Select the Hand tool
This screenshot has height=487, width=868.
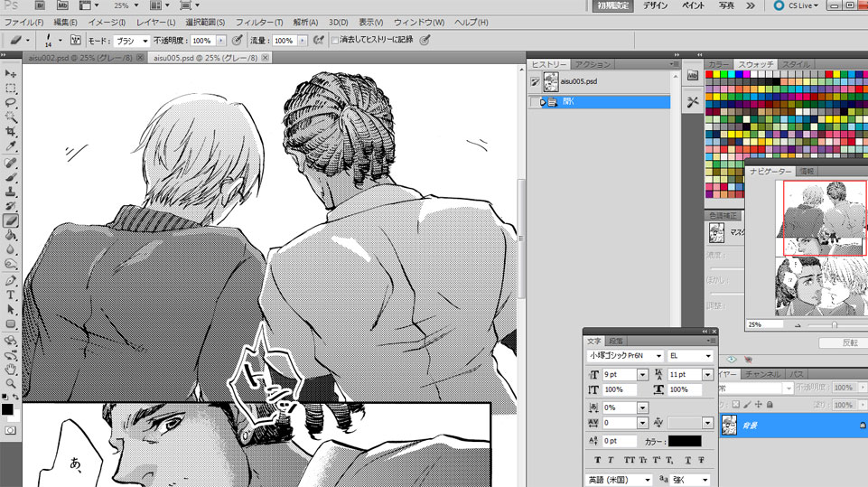tap(11, 369)
